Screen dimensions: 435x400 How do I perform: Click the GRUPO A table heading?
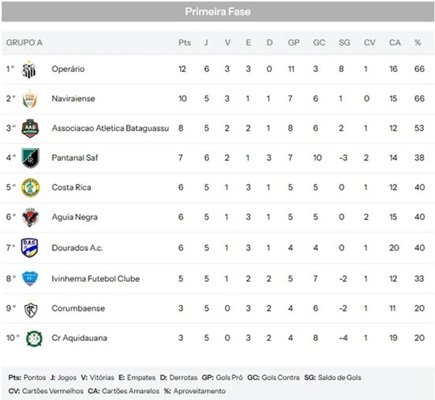click(24, 43)
